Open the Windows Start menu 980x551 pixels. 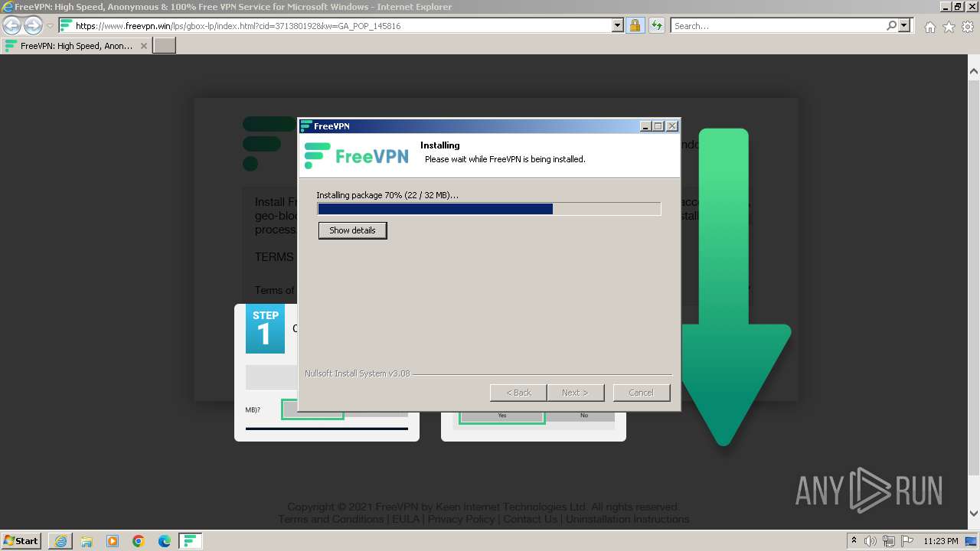pyautogui.click(x=21, y=540)
